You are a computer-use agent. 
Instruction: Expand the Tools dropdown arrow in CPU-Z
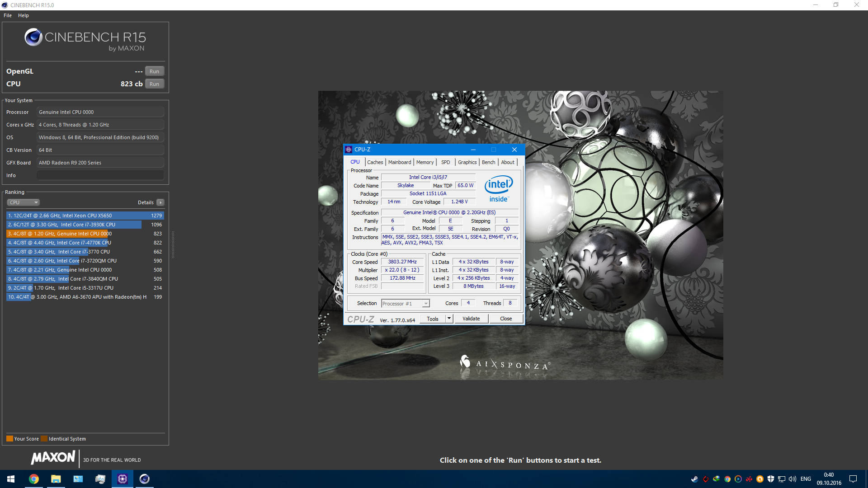(449, 319)
